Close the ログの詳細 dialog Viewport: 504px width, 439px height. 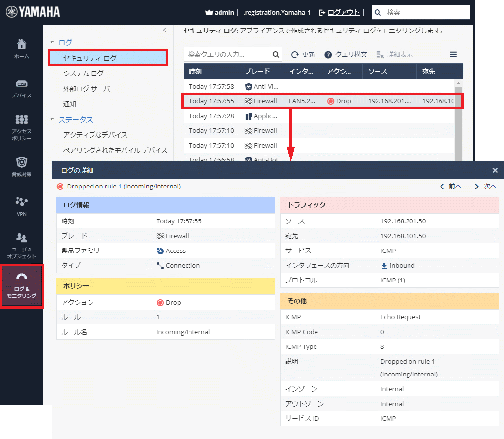point(495,170)
